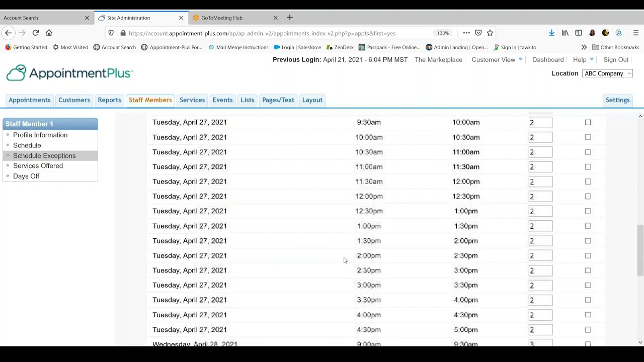Open a new tab with plus icon
Image resolution: width=644 pixels, height=362 pixels.
pyautogui.click(x=290, y=18)
